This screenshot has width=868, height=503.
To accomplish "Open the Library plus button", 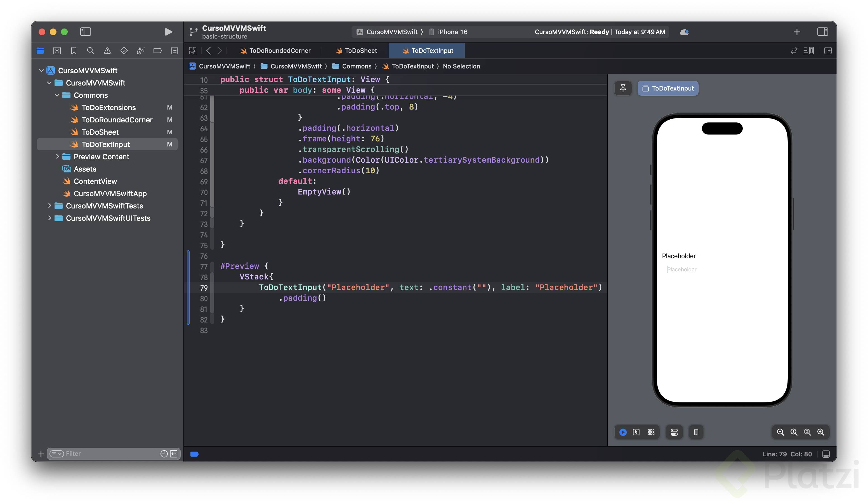I will coord(796,32).
